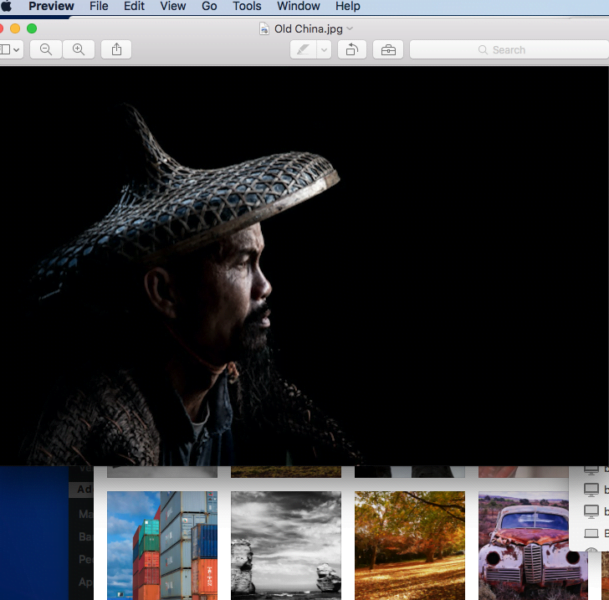Click the zoom out magnifier button
This screenshot has width=609, height=600.
point(46,49)
